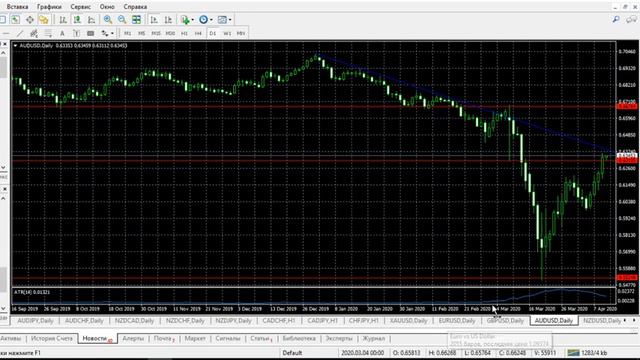Switch to the AUDJPY,Daily chart tab
Image resolution: width=640 pixels, height=360 pixels.
pyautogui.click(x=35, y=321)
